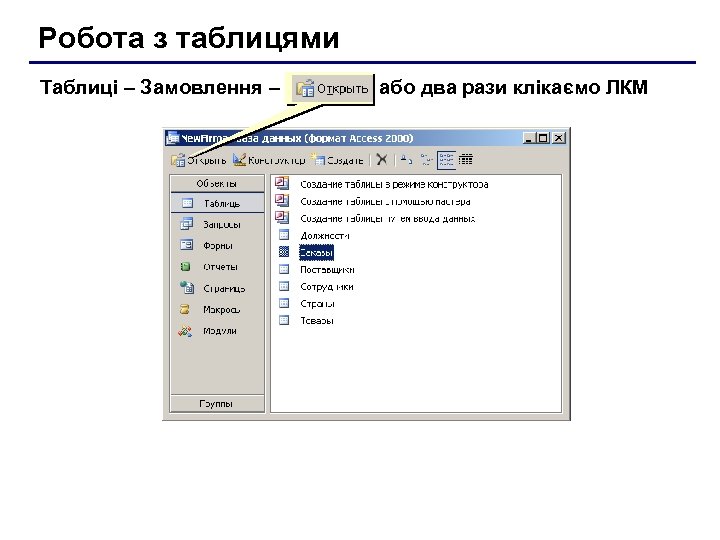Minimize the database window
The height and width of the screenshot is (540, 720).
pos(529,138)
